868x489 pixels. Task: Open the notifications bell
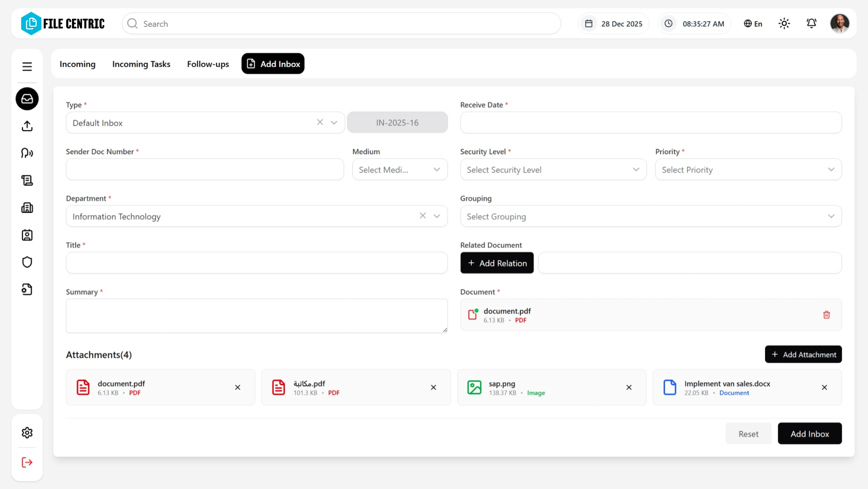coord(811,23)
